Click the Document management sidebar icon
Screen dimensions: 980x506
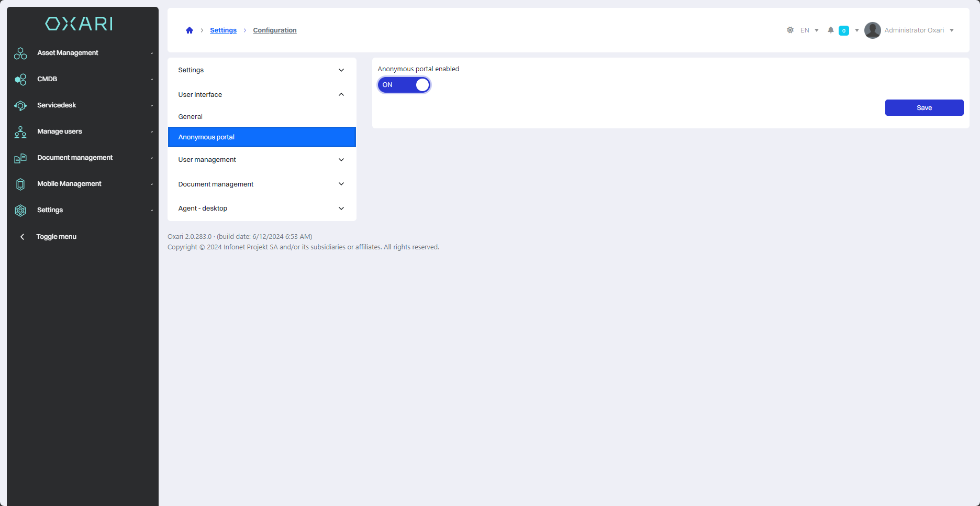tap(20, 158)
